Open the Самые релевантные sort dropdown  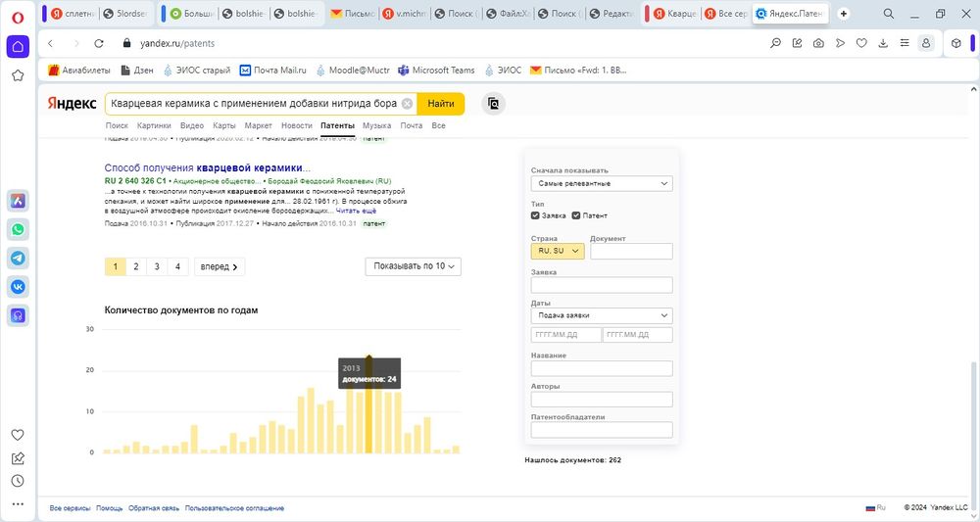point(602,183)
